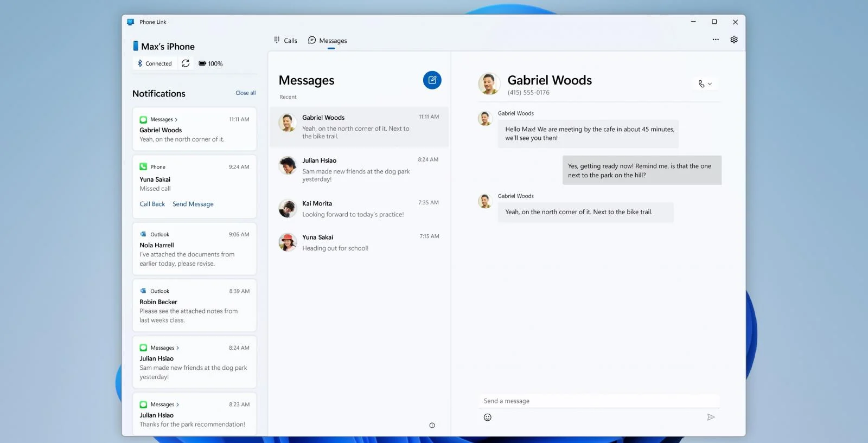Viewport: 868px width, 443px height.
Task: Switch to the Calls tab
Action: pos(285,41)
